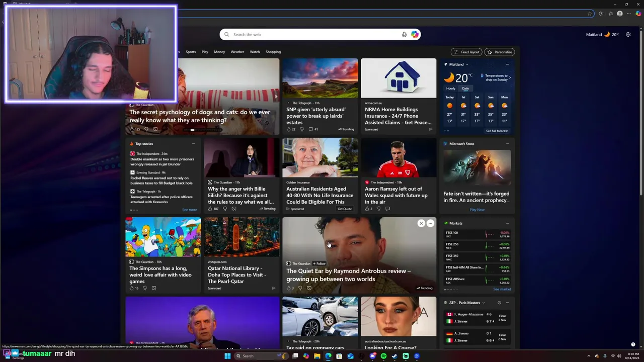Open NRMA home insurance ad thumbnail
This screenshot has width=644, height=362.
tap(398, 78)
